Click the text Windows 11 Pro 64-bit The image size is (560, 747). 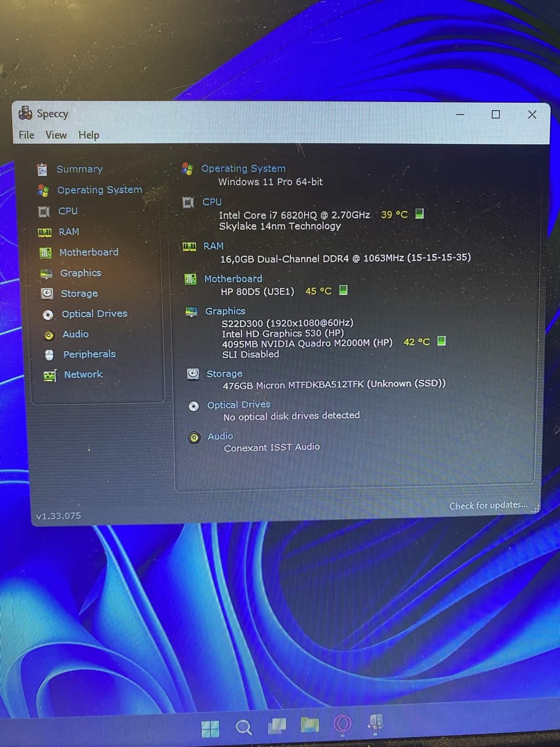click(271, 182)
